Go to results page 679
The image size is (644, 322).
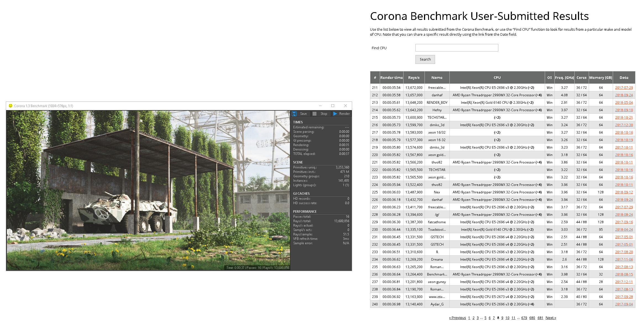coord(524,318)
